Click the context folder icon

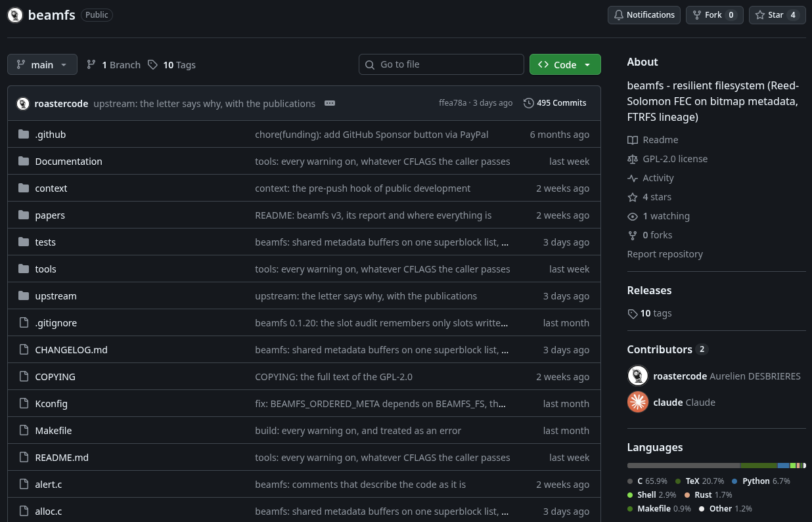click(24, 188)
